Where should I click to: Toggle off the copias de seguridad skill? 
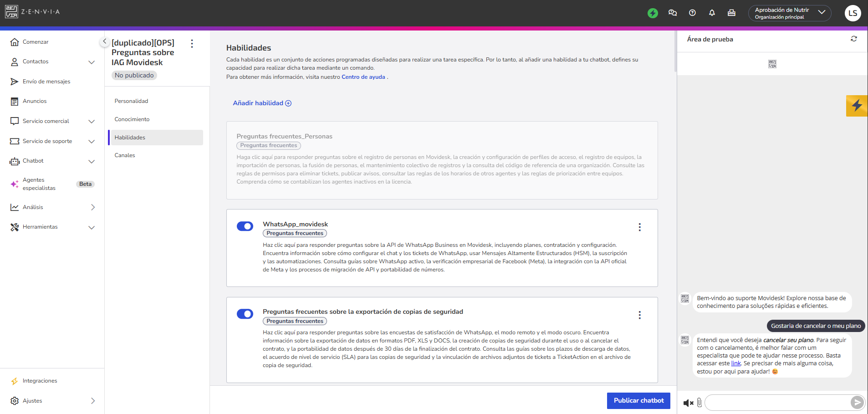pyautogui.click(x=245, y=314)
